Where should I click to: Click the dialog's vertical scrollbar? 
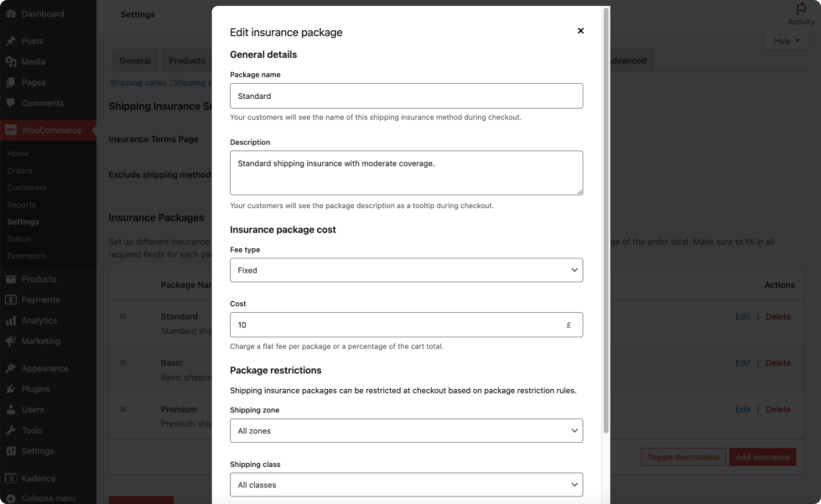[x=606, y=218]
